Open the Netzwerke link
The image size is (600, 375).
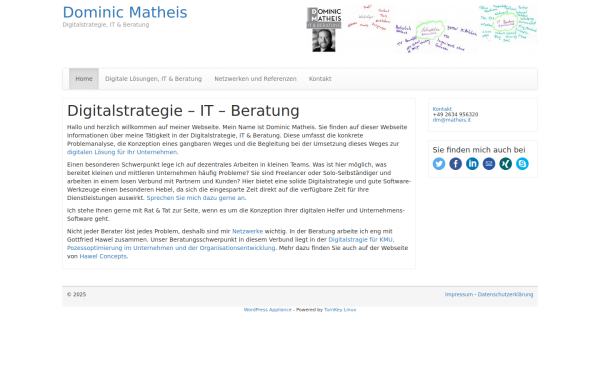[x=248, y=232]
